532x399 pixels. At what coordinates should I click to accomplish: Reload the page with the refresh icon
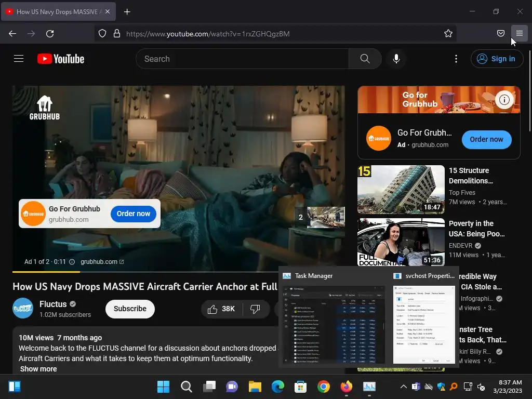coord(50,34)
